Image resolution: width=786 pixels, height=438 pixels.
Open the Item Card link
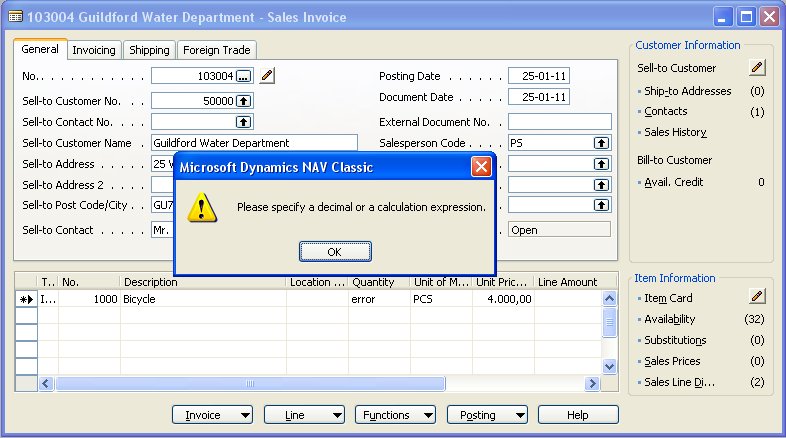(x=668, y=298)
